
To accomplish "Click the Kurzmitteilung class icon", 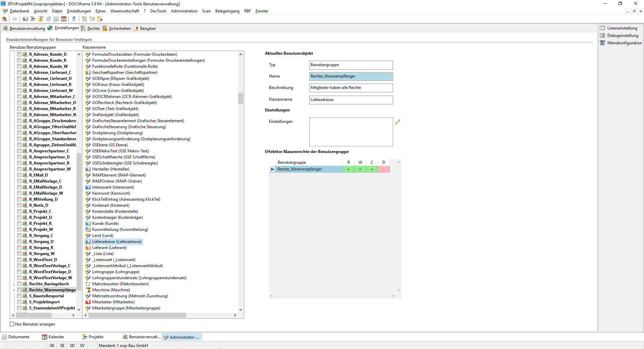I will pyautogui.click(x=88, y=230).
